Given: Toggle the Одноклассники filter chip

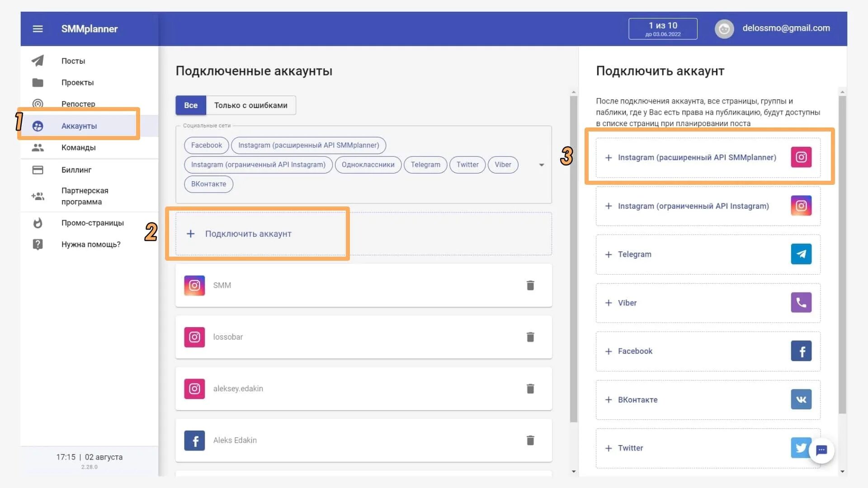Looking at the screenshot, I should (x=368, y=164).
